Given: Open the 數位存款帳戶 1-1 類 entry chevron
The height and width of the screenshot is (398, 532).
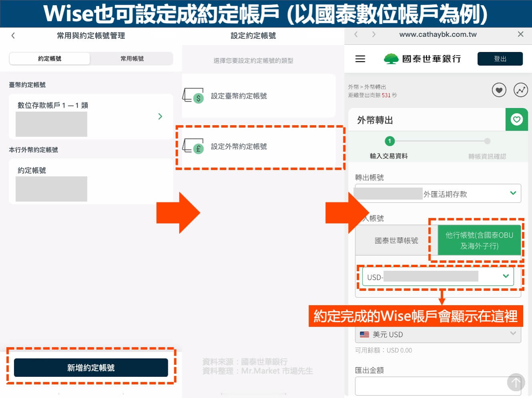Looking at the screenshot, I should (x=160, y=116).
